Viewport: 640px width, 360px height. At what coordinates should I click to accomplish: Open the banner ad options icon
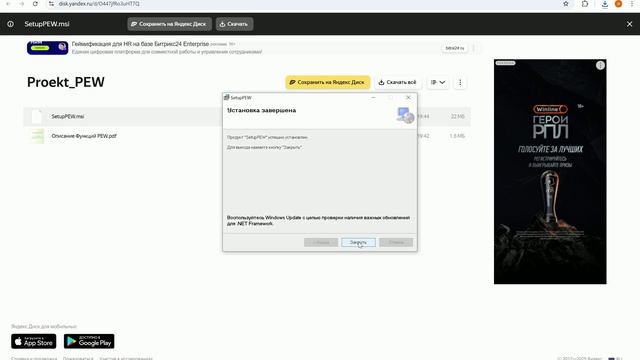coord(600,65)
